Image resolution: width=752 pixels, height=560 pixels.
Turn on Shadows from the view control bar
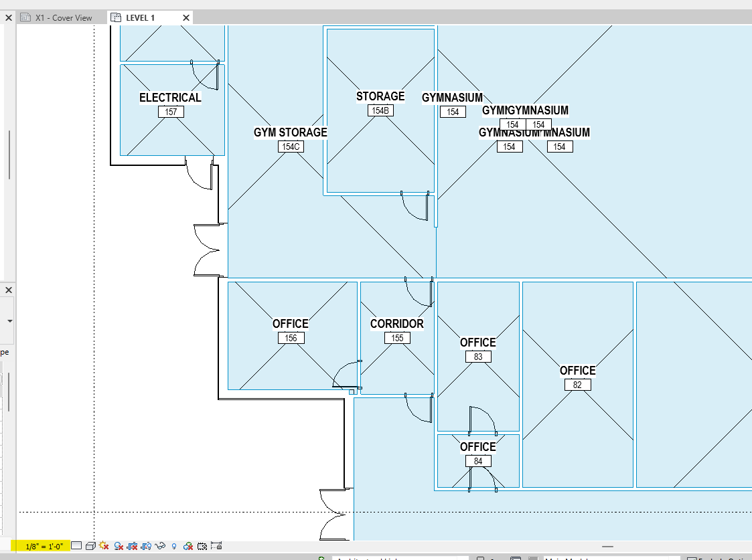tap(119, 546)
